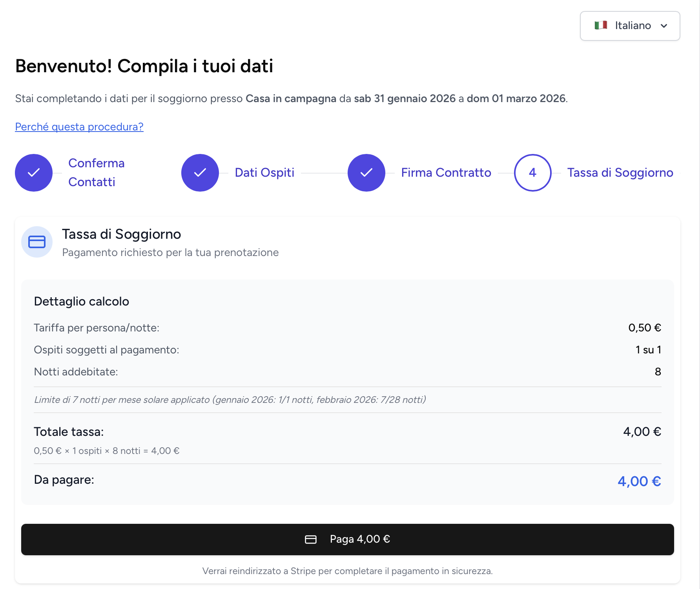
Task: Expand language list via chevron arrow
Action: click(x=664, y=26)
